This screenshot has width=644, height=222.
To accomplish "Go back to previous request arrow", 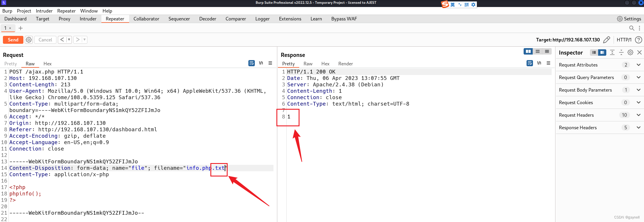I will [x=62, y=40].
